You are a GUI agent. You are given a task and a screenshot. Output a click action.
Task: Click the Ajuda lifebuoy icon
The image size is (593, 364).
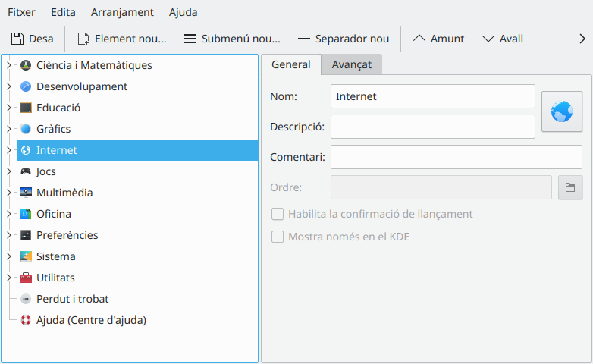coord(26,320)
